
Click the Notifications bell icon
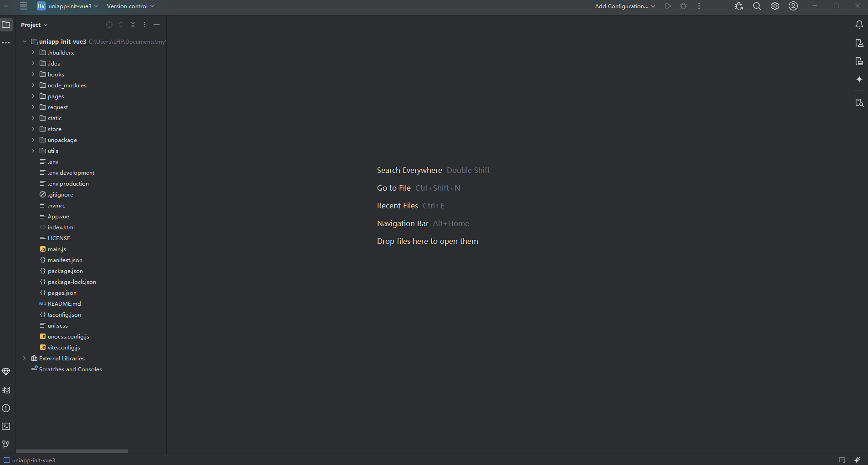pos(859,25)
